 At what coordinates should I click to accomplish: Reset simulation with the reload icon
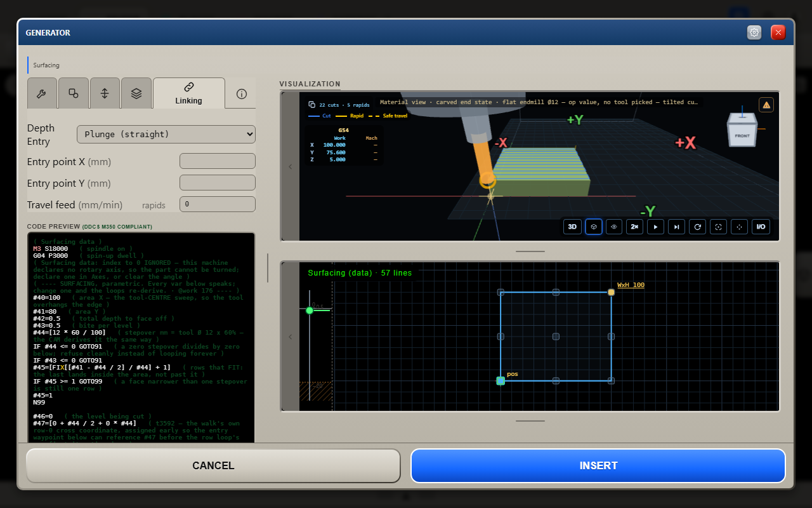[697, 227]
